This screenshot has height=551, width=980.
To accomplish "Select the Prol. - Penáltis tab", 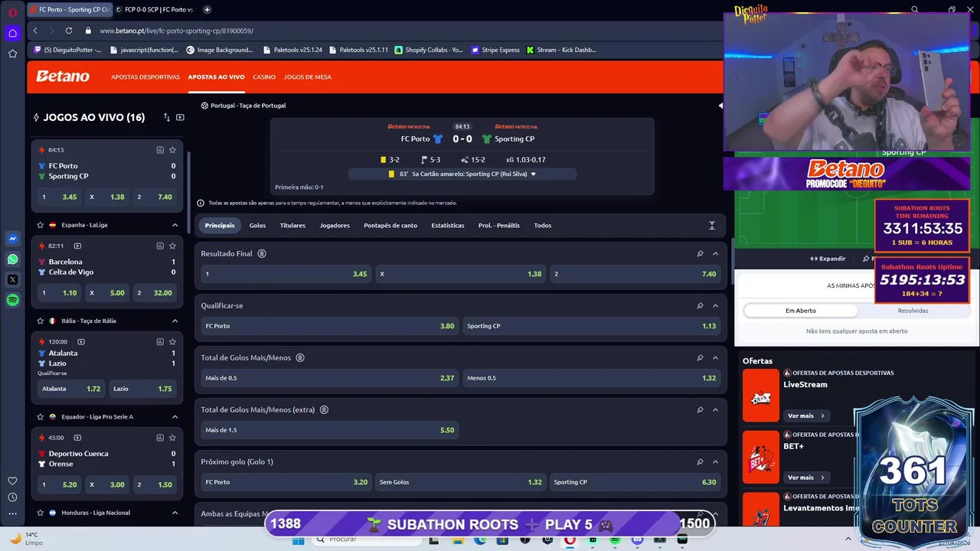I will tap(499, 225).
